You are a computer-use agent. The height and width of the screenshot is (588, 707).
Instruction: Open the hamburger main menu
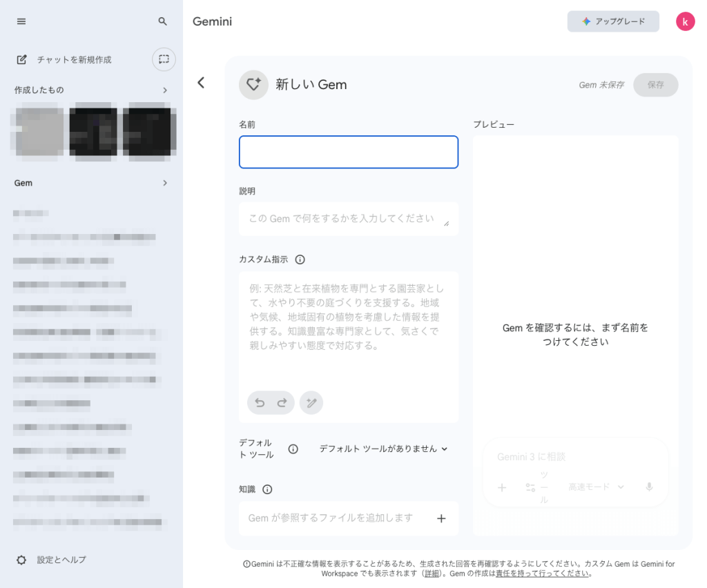tap(21, 21)
